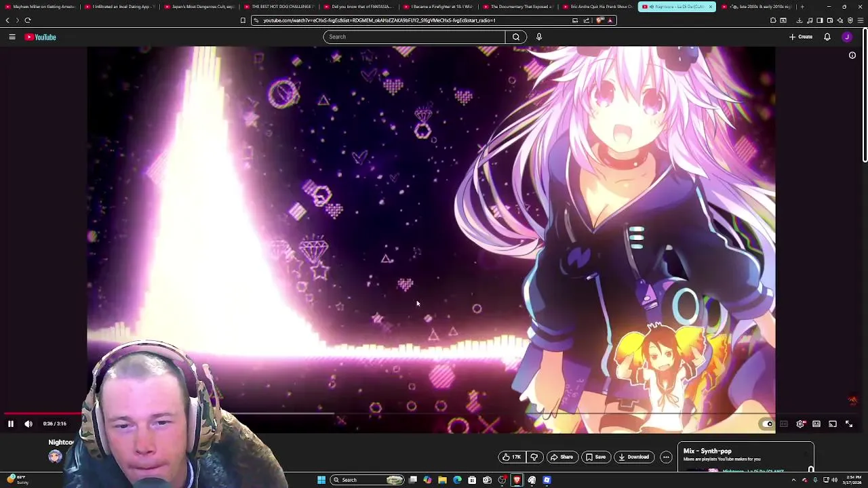868x488 pixels.
Task: Open Brave Shields lion icon in address bar
Action: [x=600, y=20]
